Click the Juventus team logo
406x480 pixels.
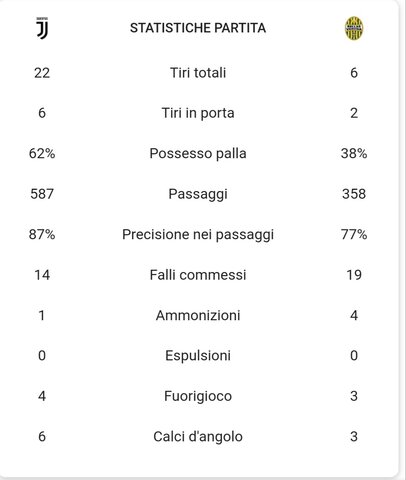[42, 28]
